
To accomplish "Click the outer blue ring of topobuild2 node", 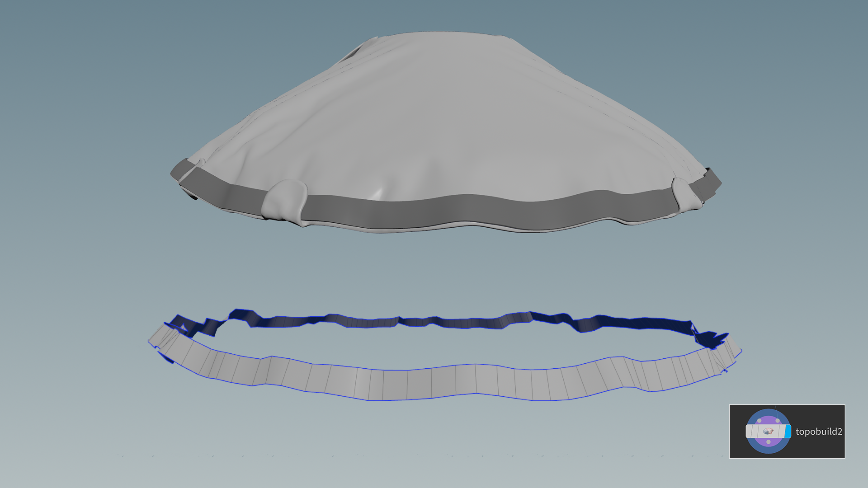I will coord(768,449).
